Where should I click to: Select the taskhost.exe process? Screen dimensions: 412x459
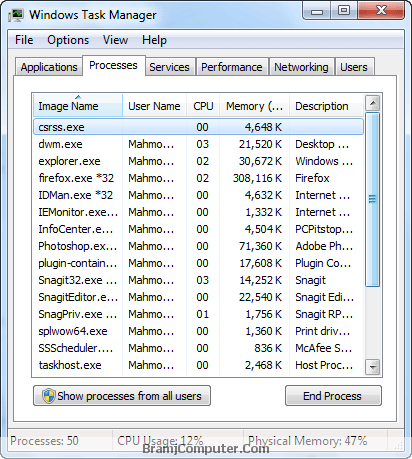pyautogui.click(x=198, y=365)
